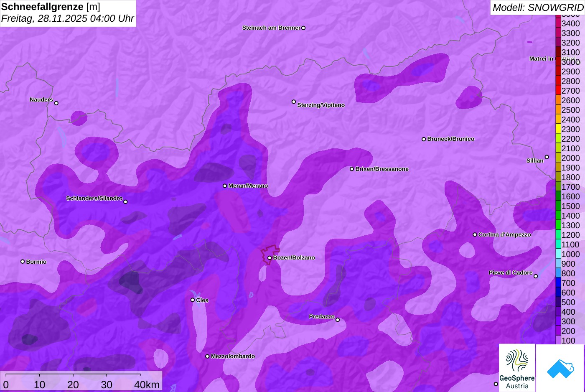The height and width of the screenshot is (392, 585).
Task: Click the Cortina d'Ampezzo marker dot
Action: click(x=475, y=235)
